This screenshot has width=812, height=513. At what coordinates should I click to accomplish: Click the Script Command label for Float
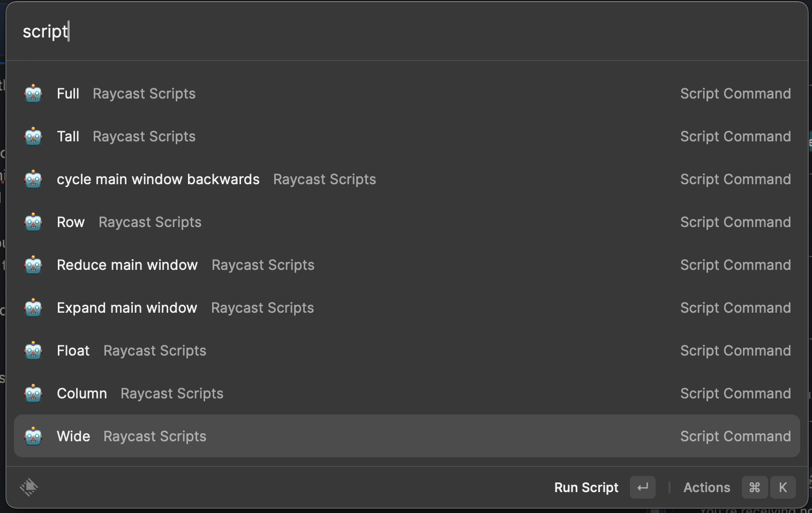tap(735, 350)
